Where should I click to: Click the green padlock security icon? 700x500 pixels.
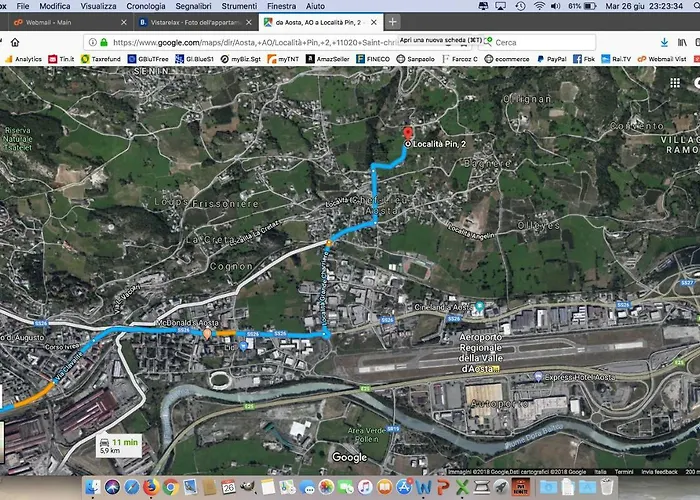point(104,42)
